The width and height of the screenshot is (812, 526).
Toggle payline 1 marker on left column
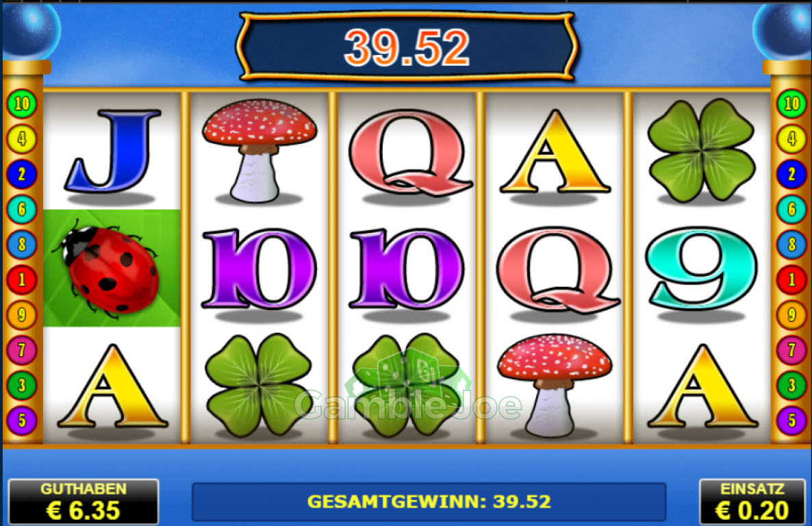pyautogui.click(x=22, y=280)
